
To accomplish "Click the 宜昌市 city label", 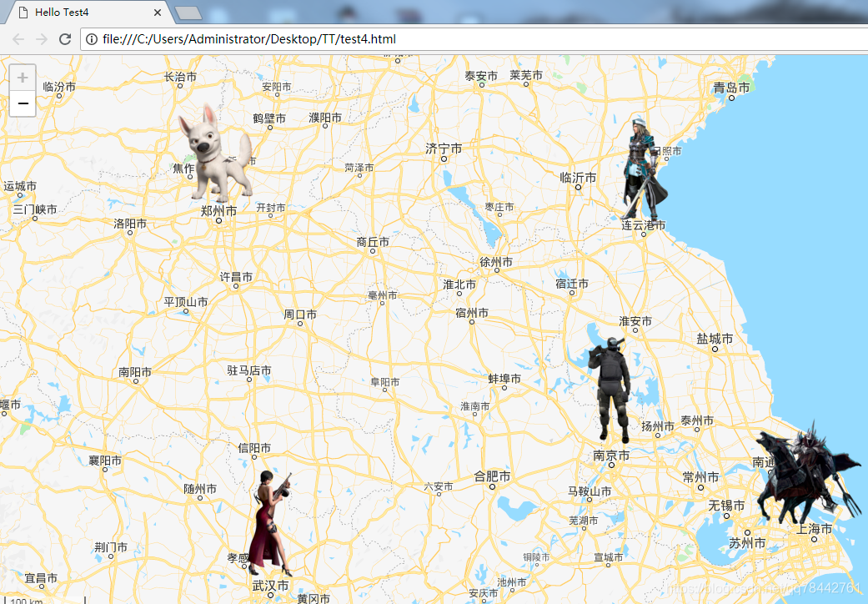I will (41, 578).
